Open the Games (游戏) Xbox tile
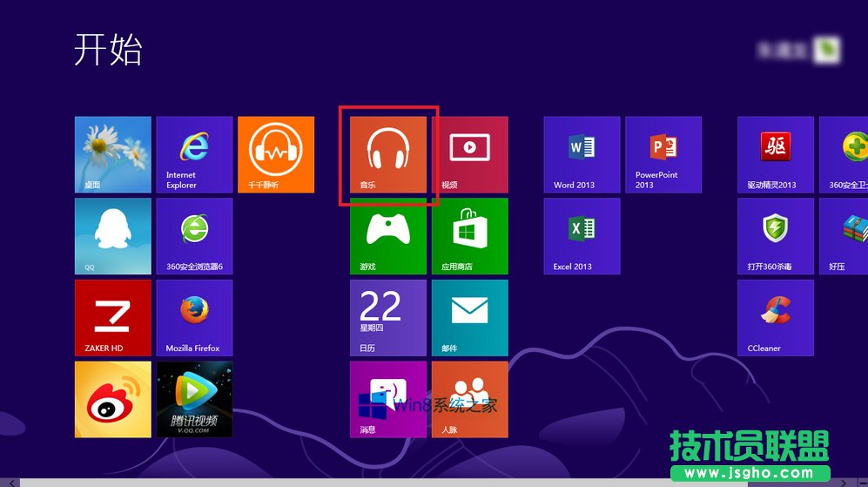This screenshot has height=487, width=868. (x=388, y=236)
